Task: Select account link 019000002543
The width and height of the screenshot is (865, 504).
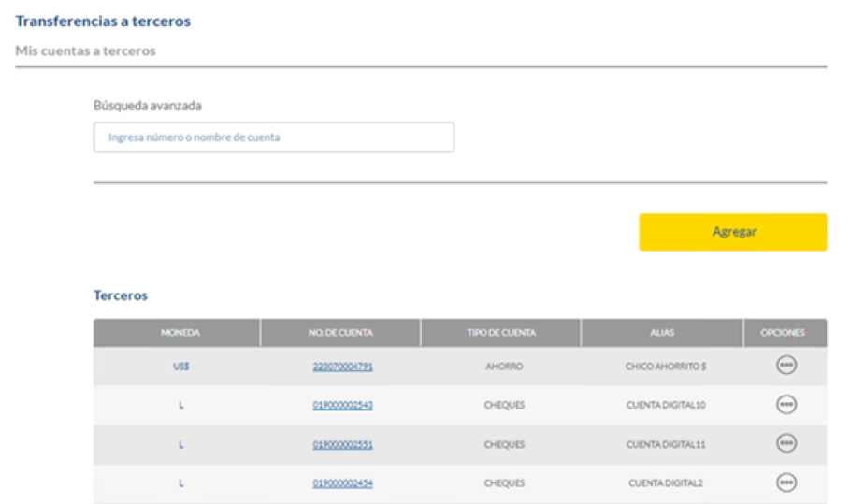Action: (x=342, y=406)
